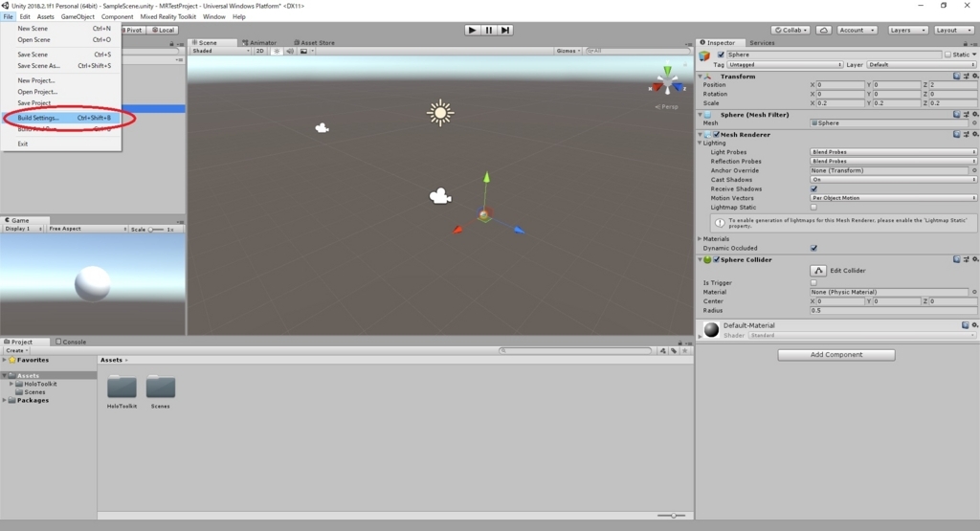Toggle Receive Shadows checkbox
The image size is (980, 531).
pos(813,188)
